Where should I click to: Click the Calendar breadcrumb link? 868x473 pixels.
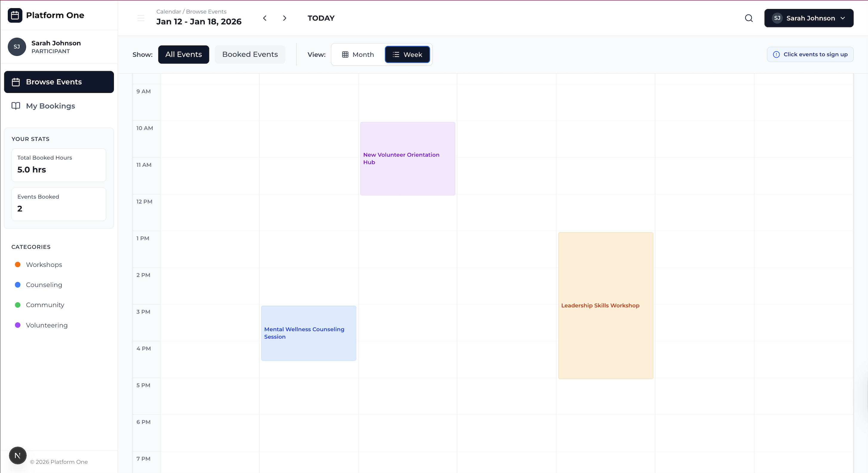tap(169, 11)
